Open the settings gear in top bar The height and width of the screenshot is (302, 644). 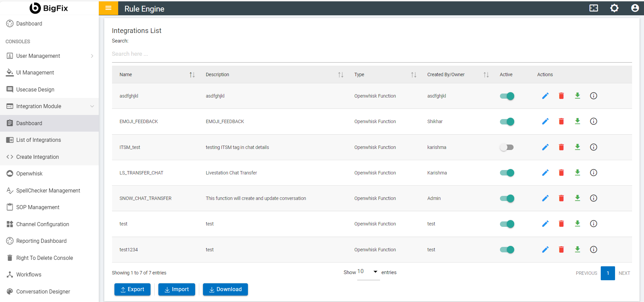point(614,8)
